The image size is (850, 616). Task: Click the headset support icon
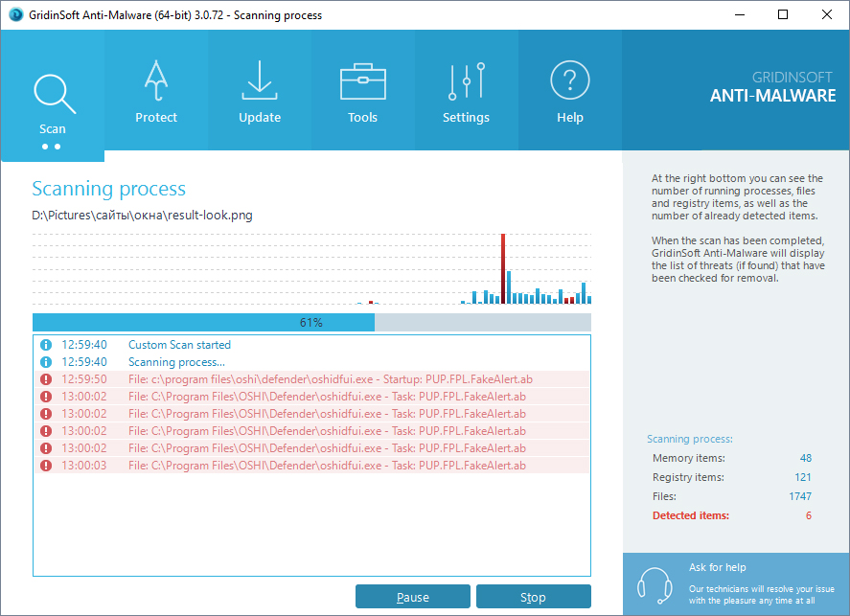coord(655,582)
